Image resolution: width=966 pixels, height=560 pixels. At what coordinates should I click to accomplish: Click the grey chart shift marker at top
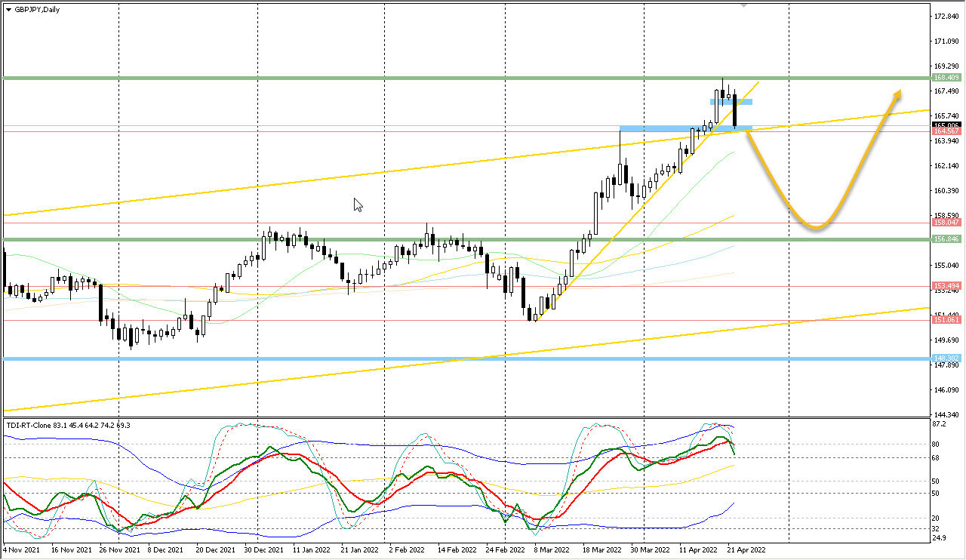(x=745, y=5)
